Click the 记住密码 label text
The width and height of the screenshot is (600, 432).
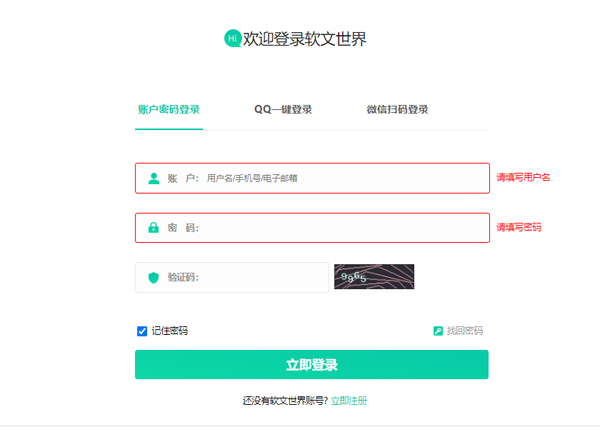click(x=169, y=331)
